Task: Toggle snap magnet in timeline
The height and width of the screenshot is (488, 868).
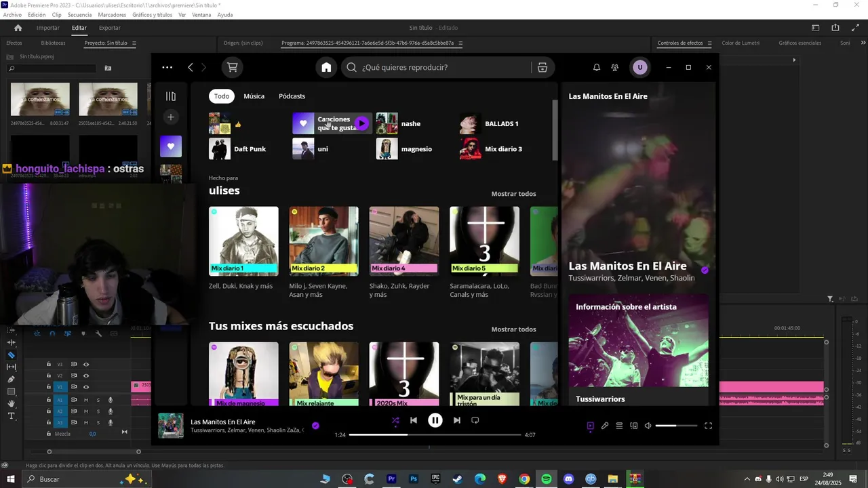Action: (52, 333)
